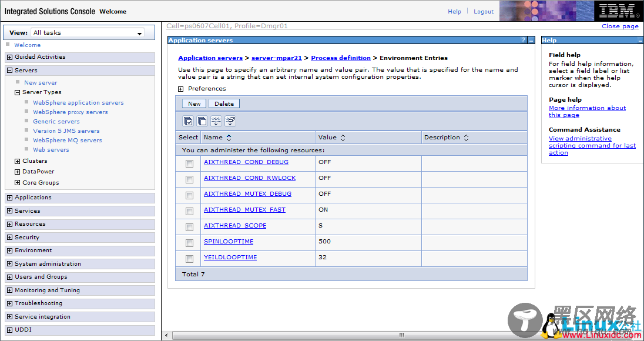Viewport: 644px width, 341px height.
Task: Click Logout in the header
Action: pos(484,12)
